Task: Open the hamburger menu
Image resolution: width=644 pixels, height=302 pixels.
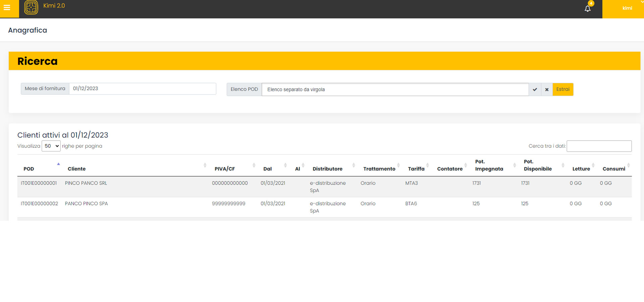Action: (7, 8)
